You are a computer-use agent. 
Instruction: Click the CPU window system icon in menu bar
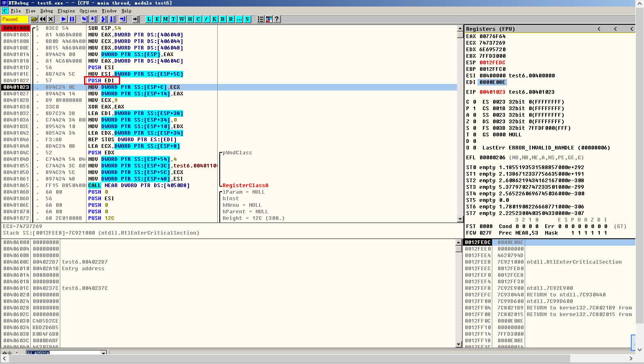5,11
